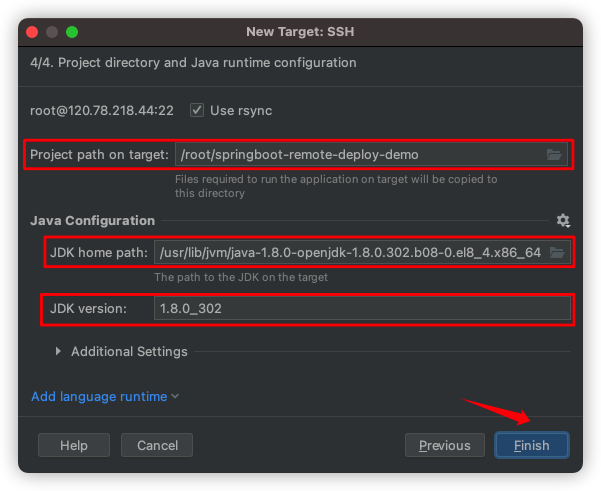Image resolution: width=601 pixels, height=491 pixels.
Task: Go back with the Previous button
Action: coord(444,445)
